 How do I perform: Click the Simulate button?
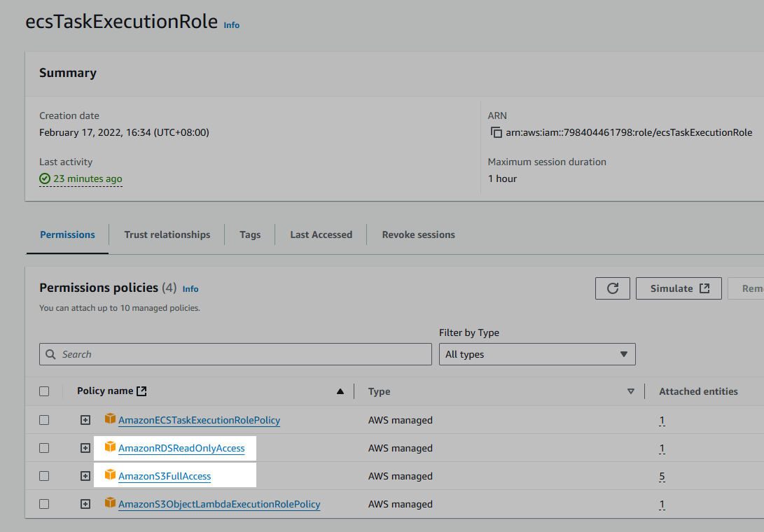679,288
